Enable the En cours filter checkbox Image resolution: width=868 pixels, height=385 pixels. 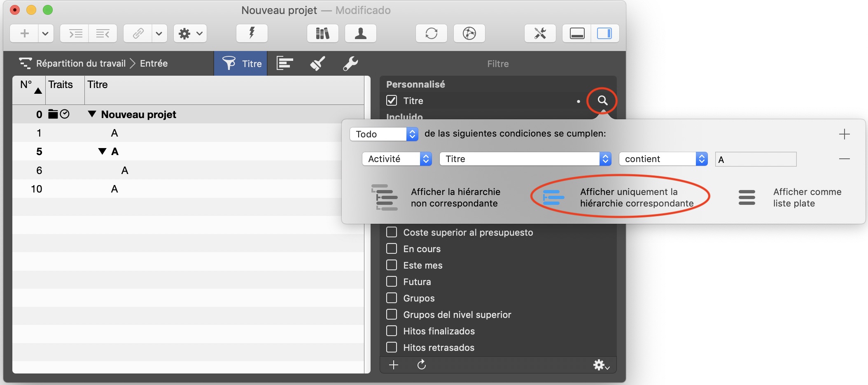(x=392, y=249)
